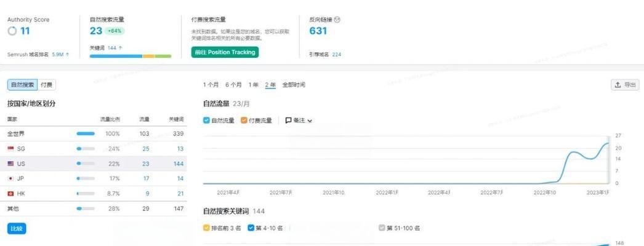644x246 pixels.
Task: Select the 全世界 row label
Action: (15, 133)
